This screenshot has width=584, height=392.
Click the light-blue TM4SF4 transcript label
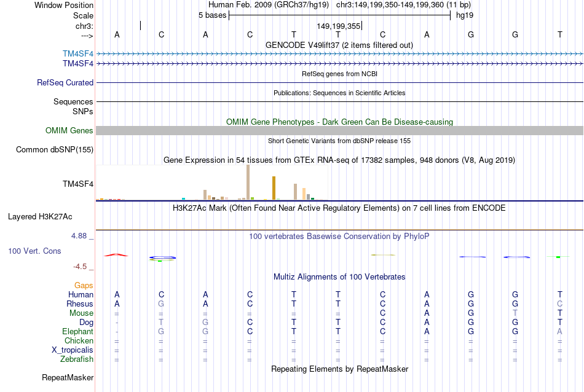(78, 54)
